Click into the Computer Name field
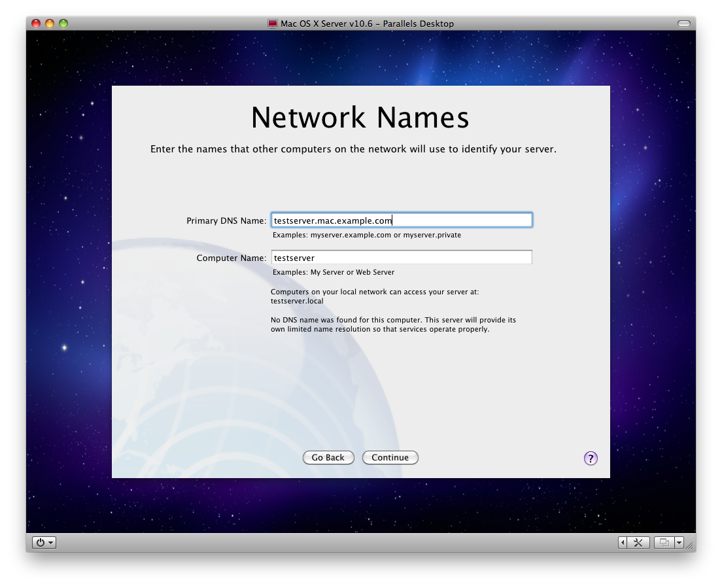Viewport: 722px width, 588px height. (x=402, y=258)
